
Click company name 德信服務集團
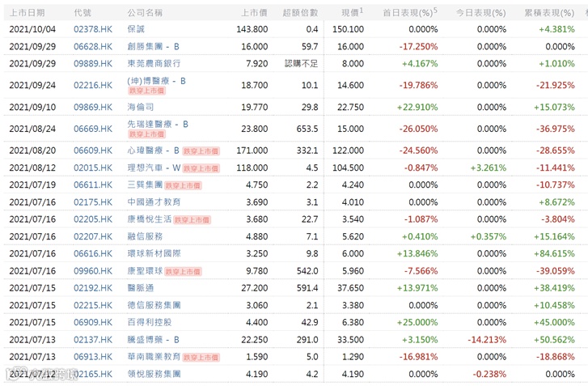[154, 305]
